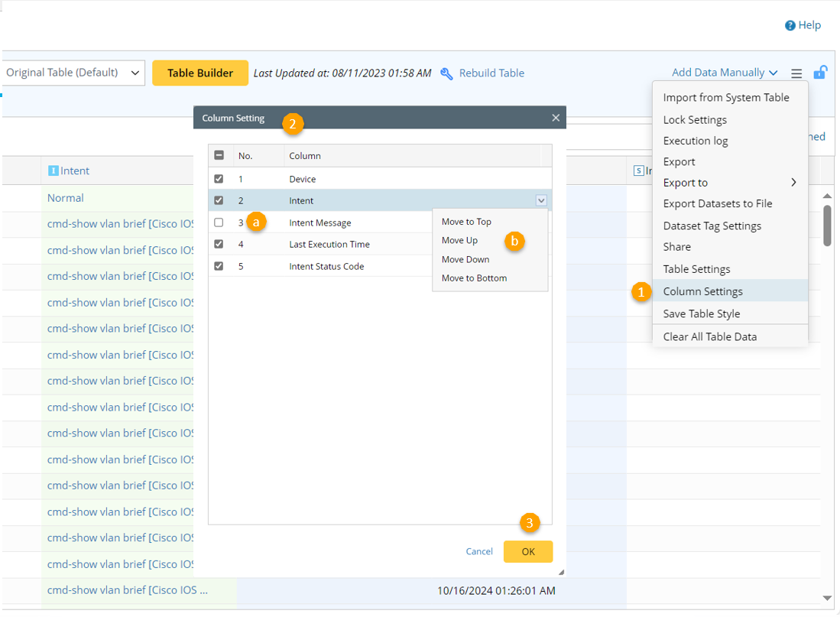840x617 pixels.
Task: Choose Move to Top from context menu
Action: 466,222
